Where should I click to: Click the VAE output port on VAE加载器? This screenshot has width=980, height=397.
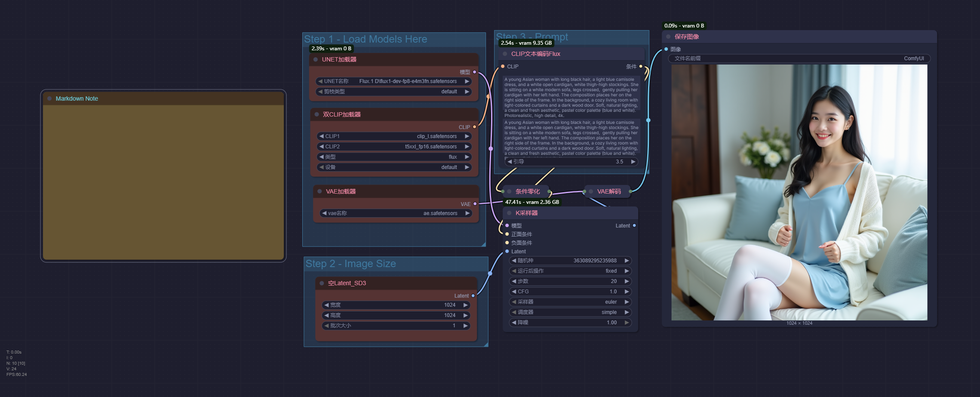475,204
